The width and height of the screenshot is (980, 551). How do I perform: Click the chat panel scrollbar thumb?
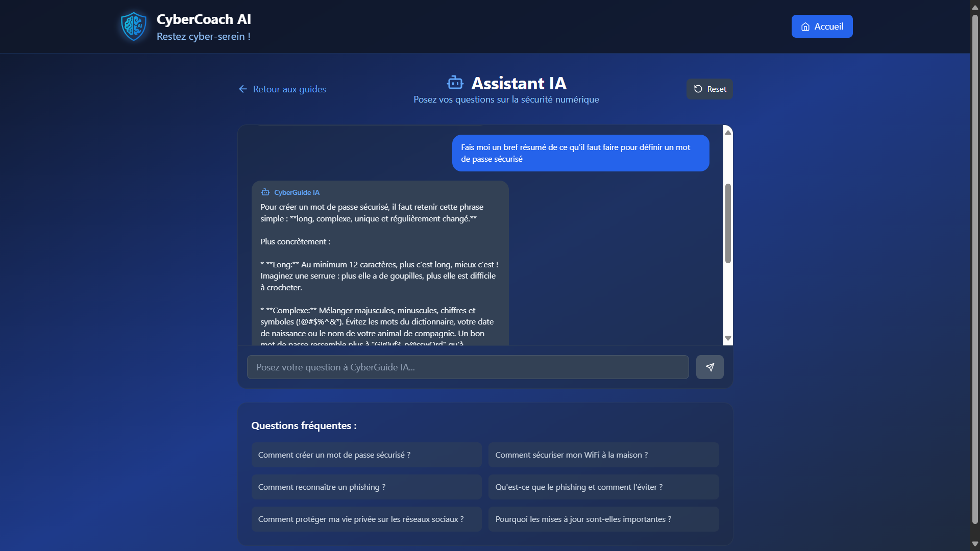point(728,223)
